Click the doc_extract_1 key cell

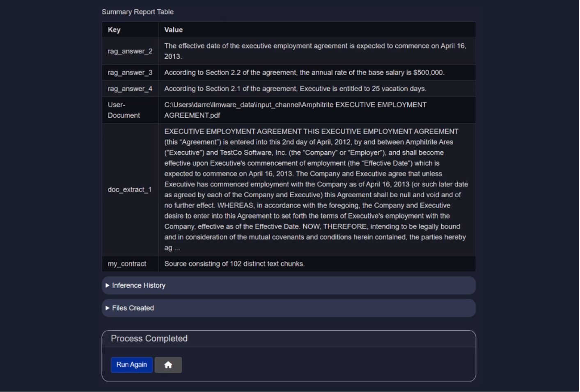point(130,189)
